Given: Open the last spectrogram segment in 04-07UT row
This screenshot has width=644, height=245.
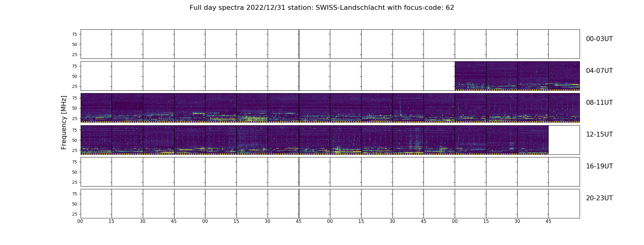Looking at the screenshot, I should (564, 76).
